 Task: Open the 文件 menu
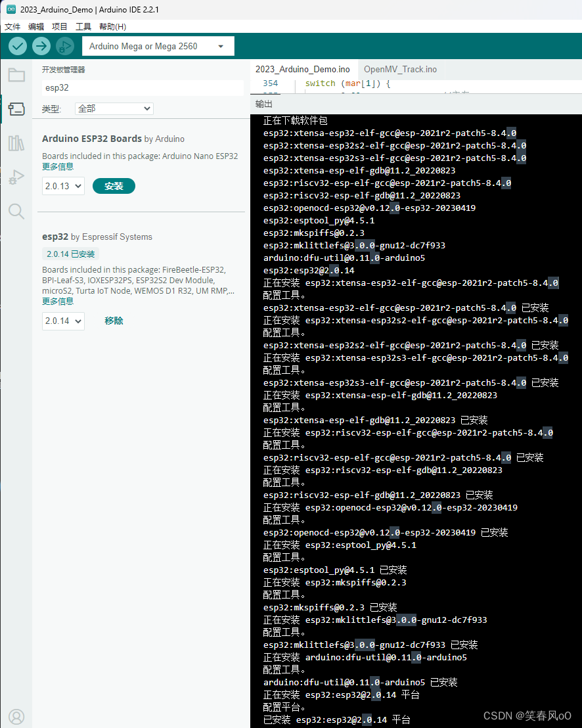[x=12, y=26]
